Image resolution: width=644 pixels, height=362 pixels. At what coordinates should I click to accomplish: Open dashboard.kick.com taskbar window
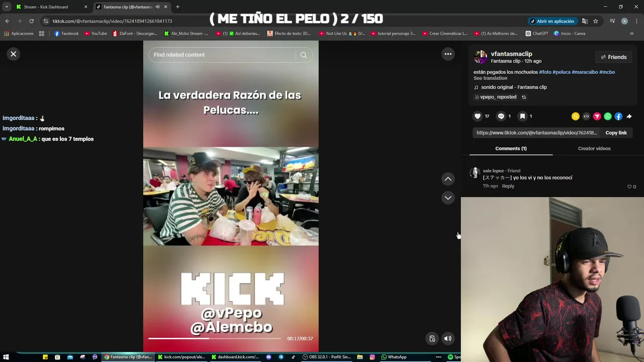point(235,357)
